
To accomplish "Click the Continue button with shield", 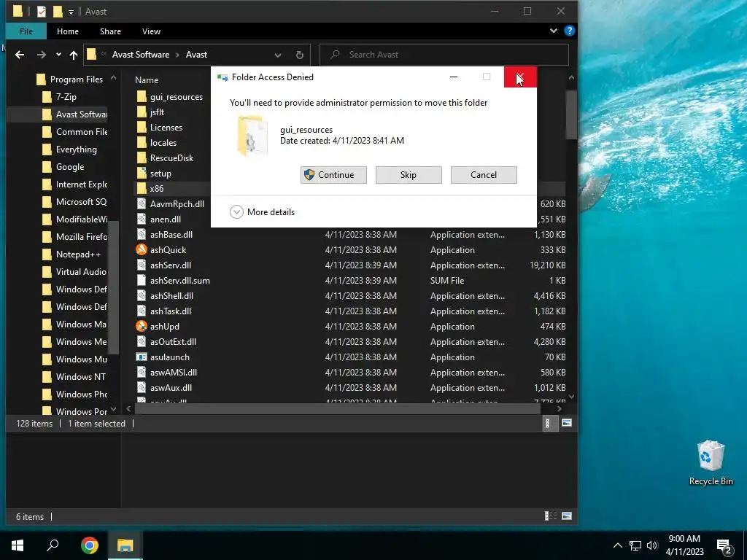I will [333, 175].
